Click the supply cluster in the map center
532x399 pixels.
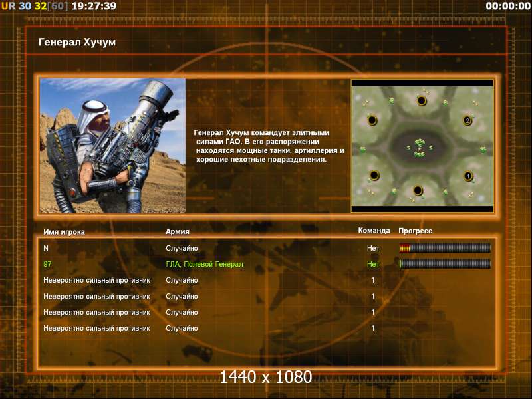420,147
